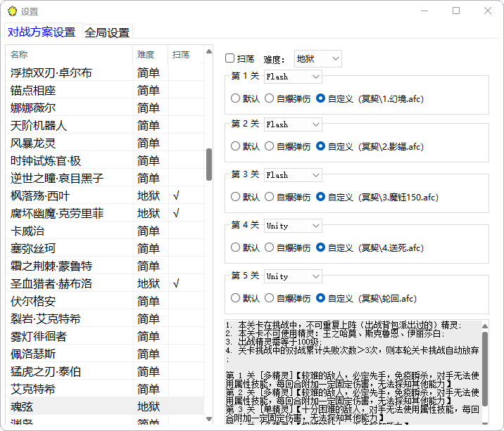Open the 第 5 关 Unity dropdown
The height and width of the screenshot is (431, 504).
tap(293, 276)
